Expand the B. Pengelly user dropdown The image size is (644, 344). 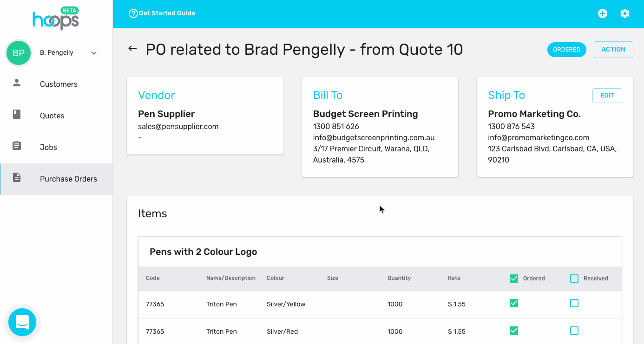(x=94, y=53)
